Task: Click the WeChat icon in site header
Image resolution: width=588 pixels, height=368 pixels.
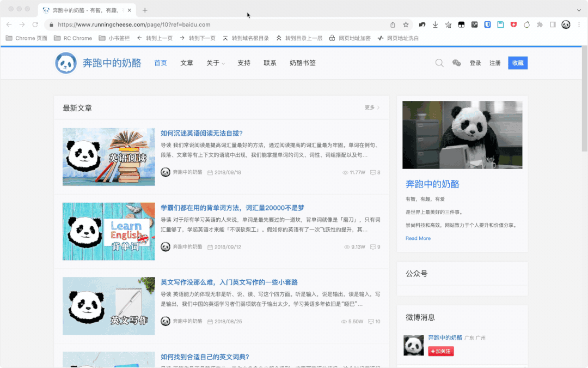Action: 456,63
